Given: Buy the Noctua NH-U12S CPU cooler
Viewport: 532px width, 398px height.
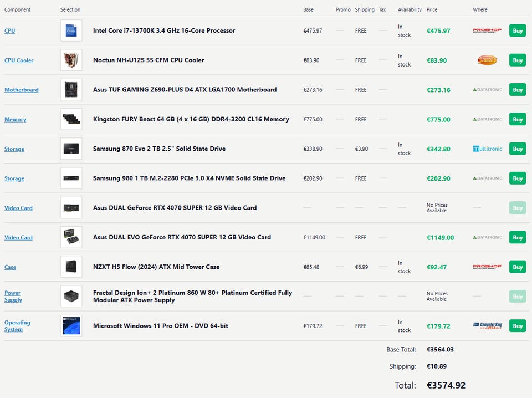Looking at the screenshot, I should pyautogui.click(x=518, y=60).
